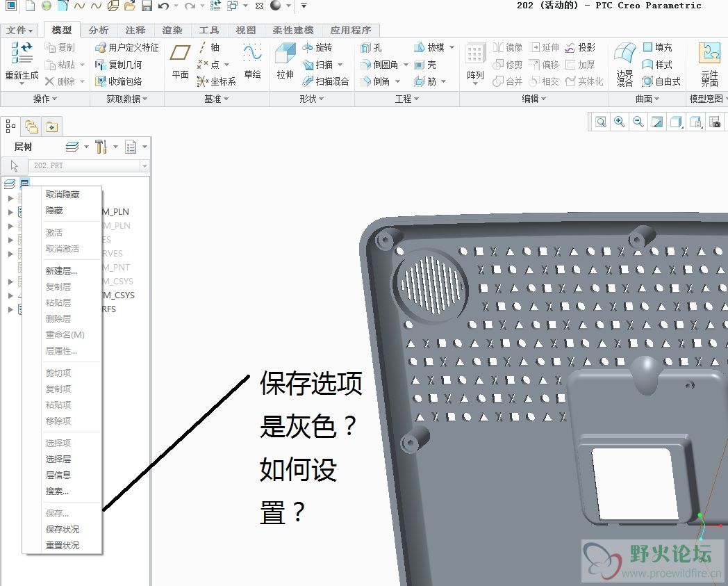
Task: Open the folder browser tab icon
Action: pyautogui.click(x=31, y=127)
